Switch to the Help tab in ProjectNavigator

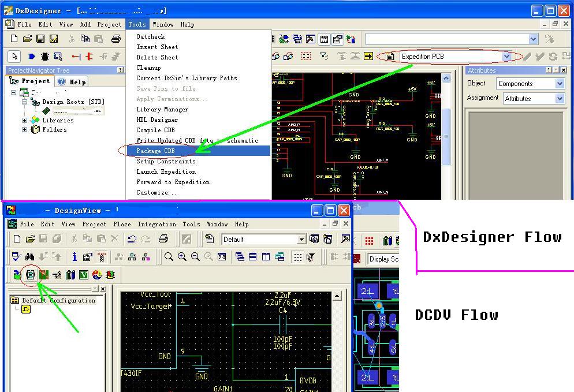pos(72,81)
